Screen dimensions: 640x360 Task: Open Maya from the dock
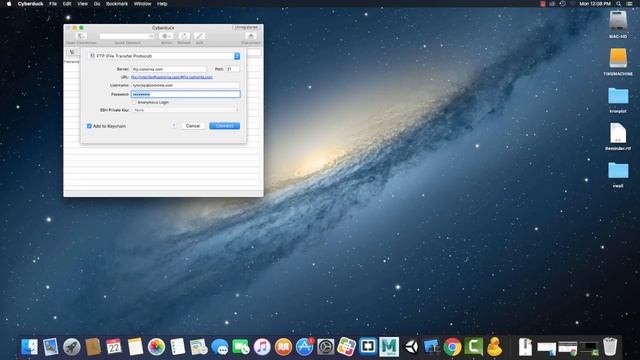(389, 347)
